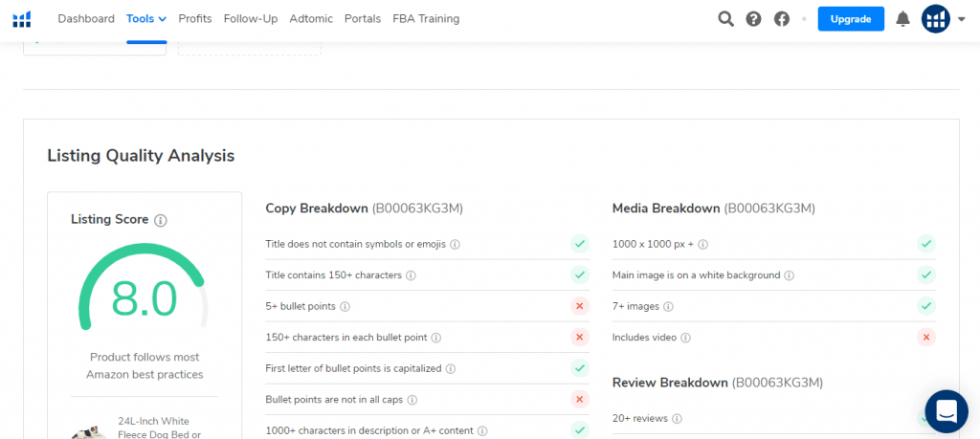Click the 24L-Inch White Fleece Dog Bed title
This screenshot has height=439, width=980.
tap(159, 428)
